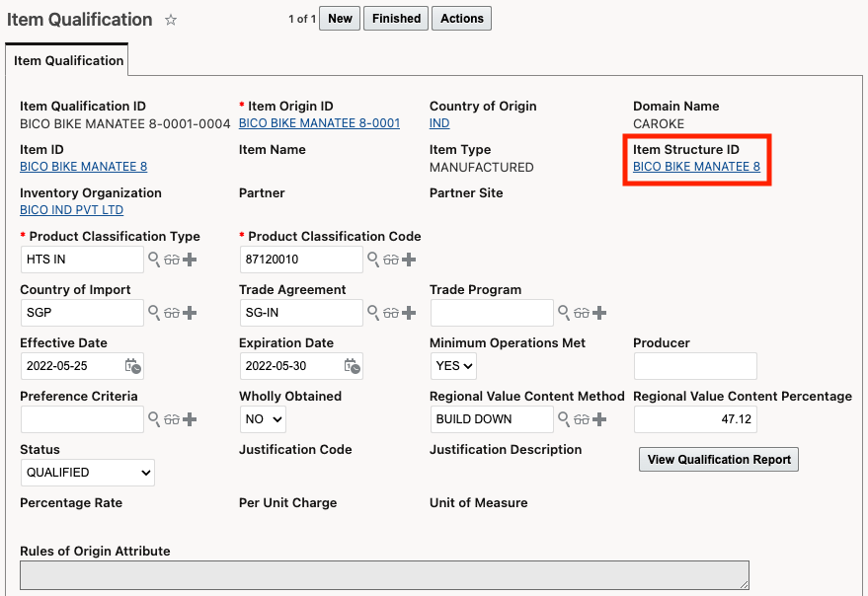Screen dimensions: 868x596
Task: Open the Actions menu
Action: click(x=461, y=19)
